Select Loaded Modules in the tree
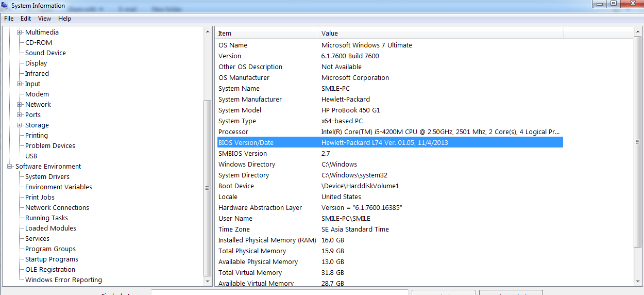The image size is (644, 295). pyautogui.click(x=50, y=228)
